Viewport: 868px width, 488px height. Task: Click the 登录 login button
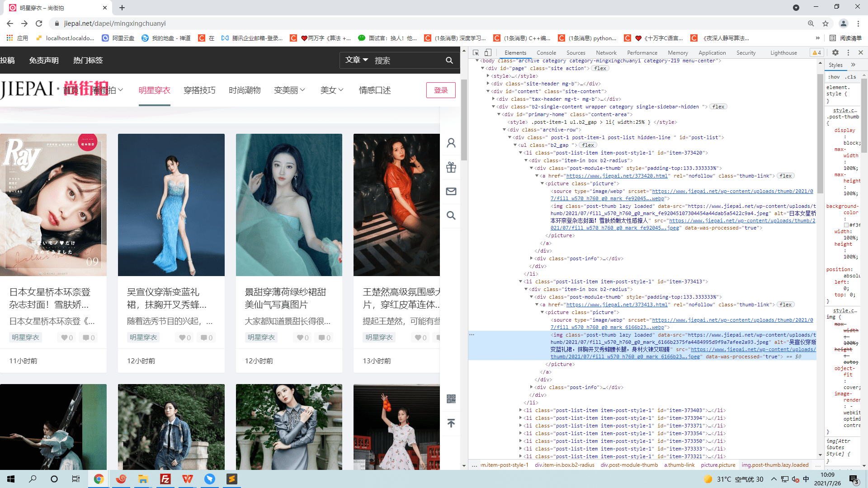pos(441,90)
